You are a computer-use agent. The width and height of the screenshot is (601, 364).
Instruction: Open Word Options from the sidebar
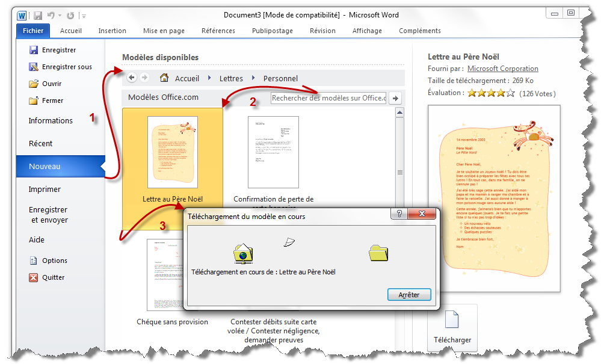[x=48, y=261]
